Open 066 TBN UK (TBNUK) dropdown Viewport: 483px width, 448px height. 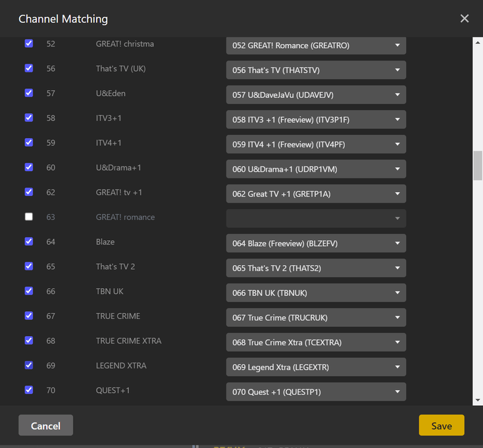click(316, 293)
